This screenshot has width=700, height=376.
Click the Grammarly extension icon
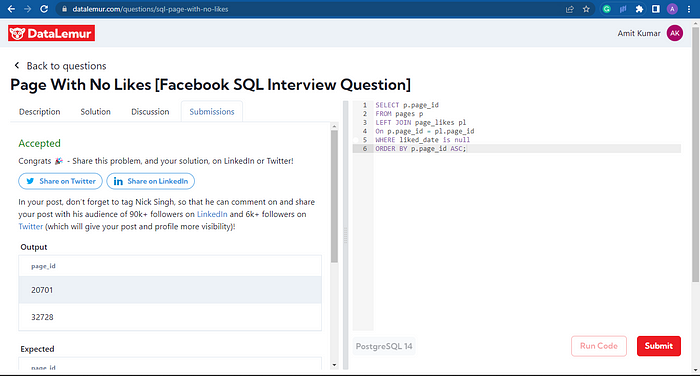(606, 9)
